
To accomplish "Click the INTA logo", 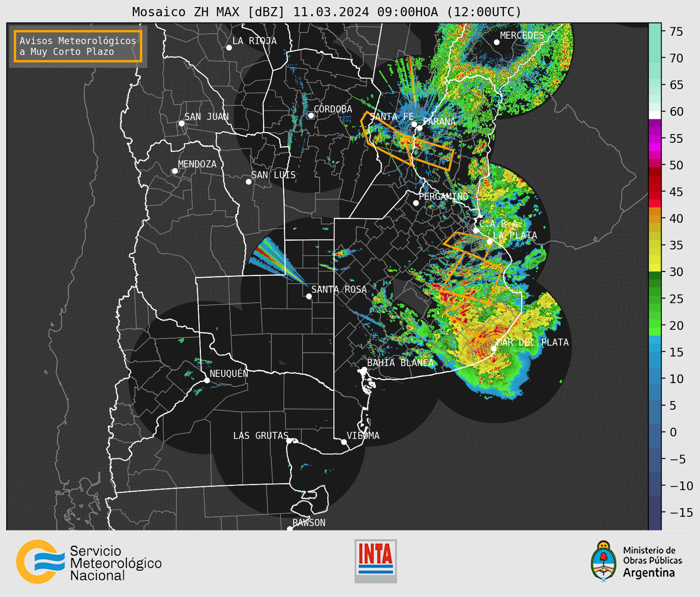I will pos(376,561).
